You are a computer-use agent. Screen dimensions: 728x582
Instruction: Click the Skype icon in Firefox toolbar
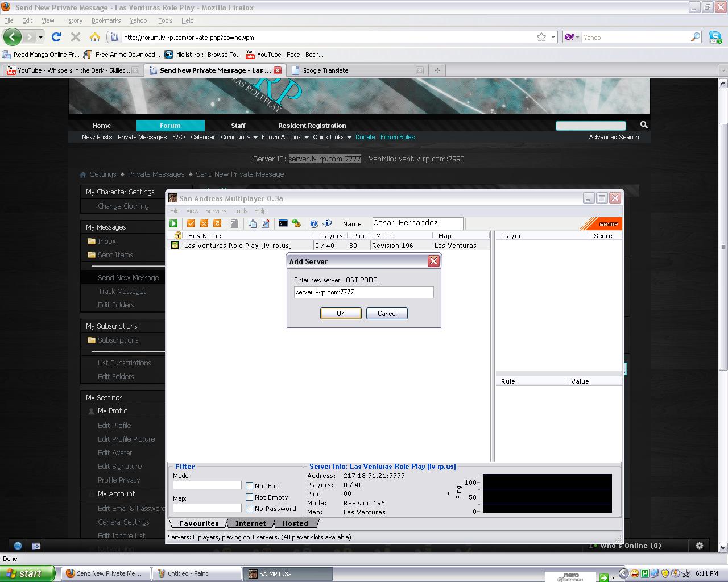coord(715,38)
